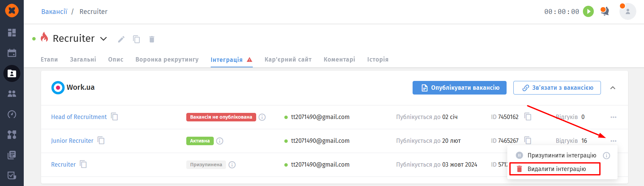Screen dimensions: 644x186
Task: Copy ID 7450162 with copy icon
Action: [528, 117]
